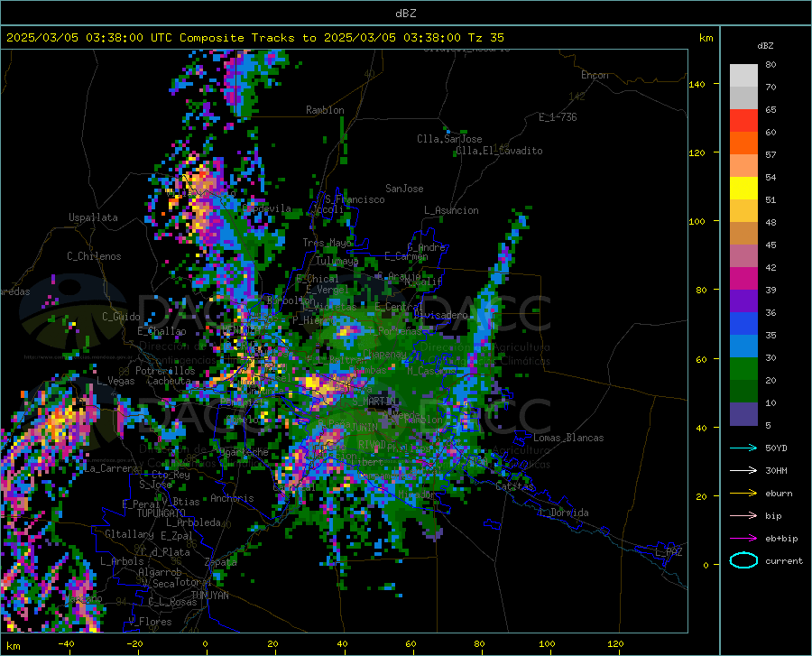Click the C_Guido label
Screen dimensions: 812x656
(121, 317)
